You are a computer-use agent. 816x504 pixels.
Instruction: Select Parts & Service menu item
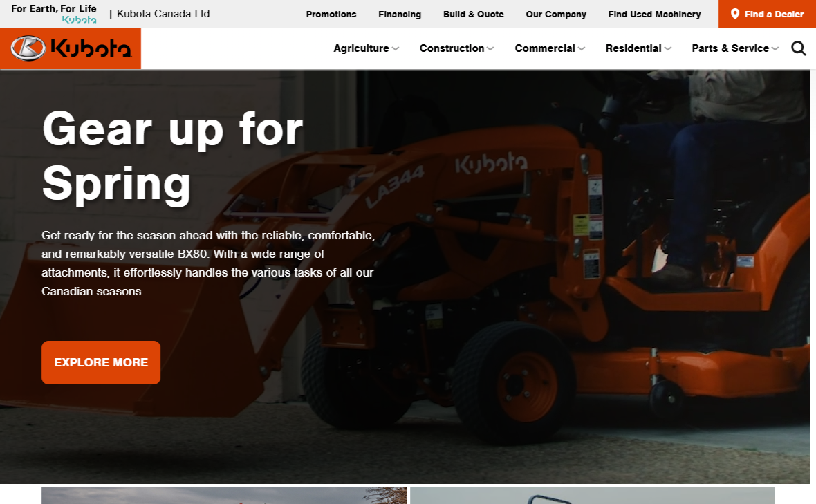(730, 48)
